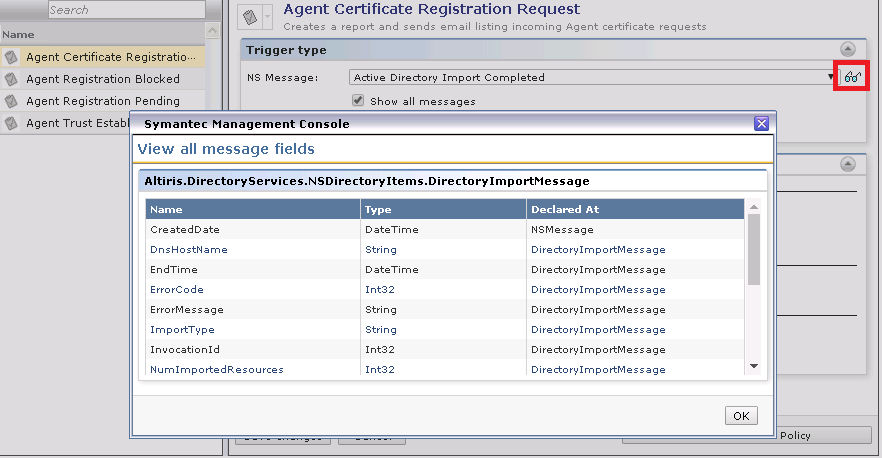
Task: Click the DnsHostName field link
Action: tap(189, 249)
